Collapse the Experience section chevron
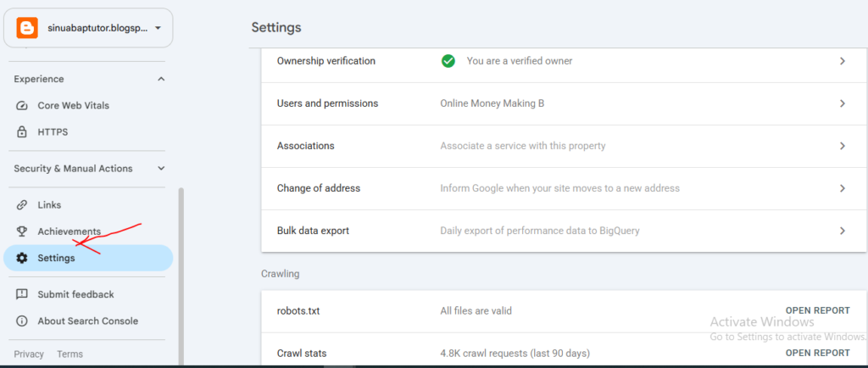 (161, 79)
